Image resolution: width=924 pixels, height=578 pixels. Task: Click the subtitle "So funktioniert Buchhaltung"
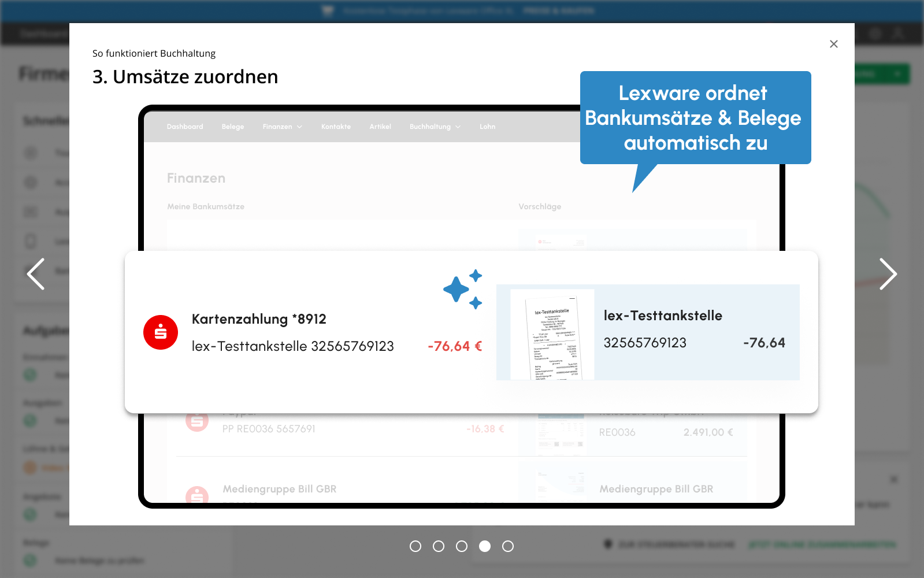(x=154, y=53)
